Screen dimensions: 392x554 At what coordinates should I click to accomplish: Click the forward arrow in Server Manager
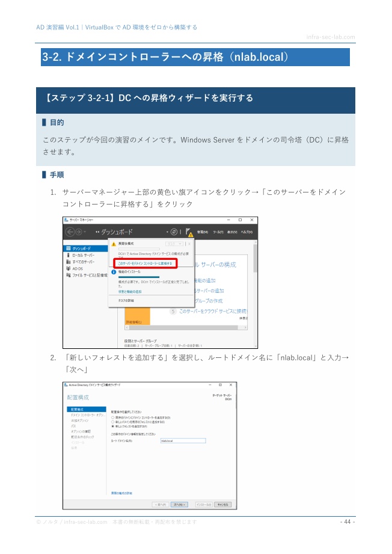(78, 232)
